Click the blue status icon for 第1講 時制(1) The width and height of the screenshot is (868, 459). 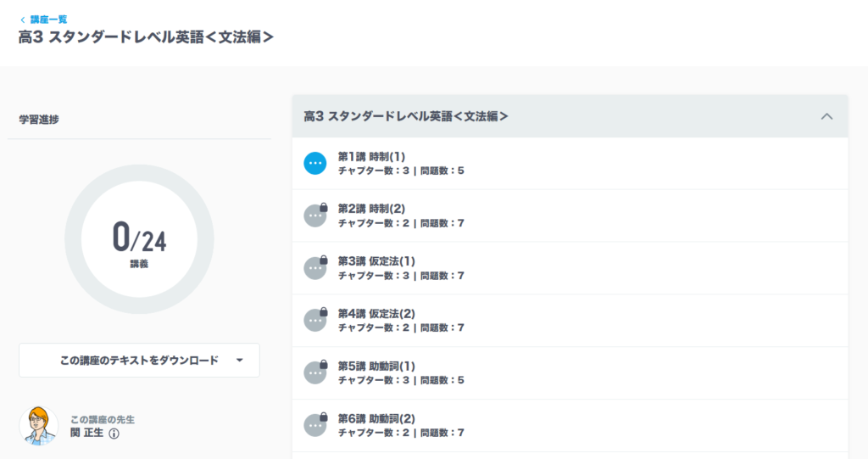click(x=315, y=164)
